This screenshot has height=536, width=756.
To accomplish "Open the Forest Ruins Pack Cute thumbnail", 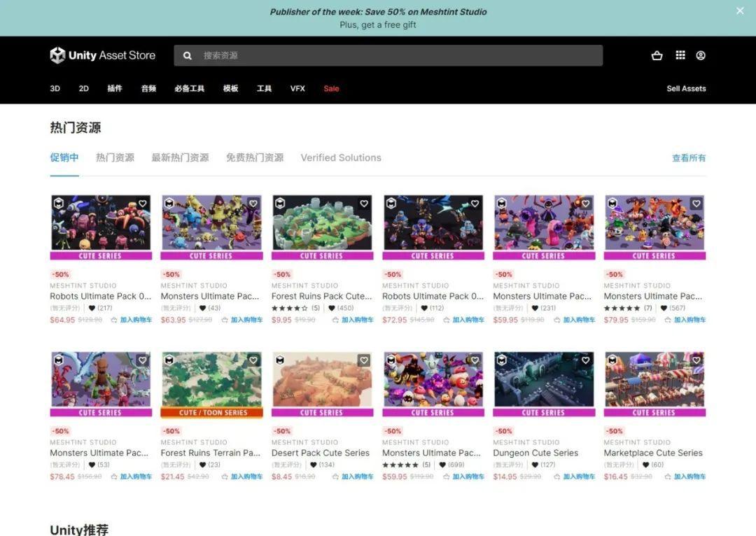I will point(323,227).
